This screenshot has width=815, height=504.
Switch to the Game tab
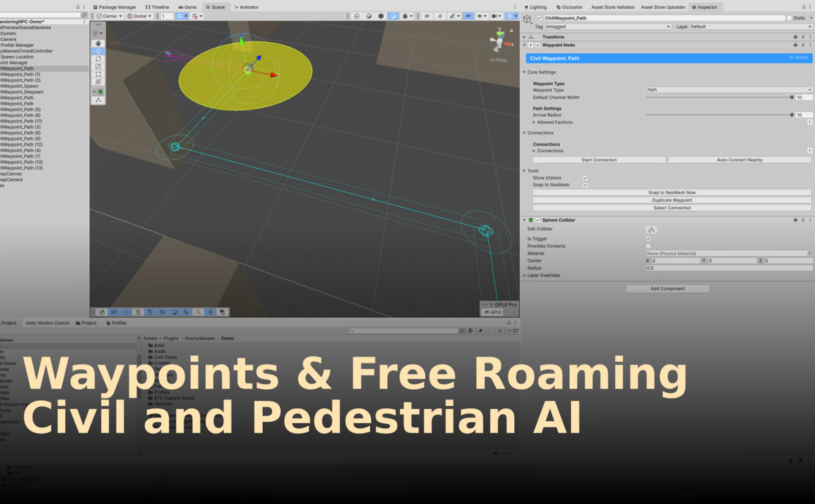[187, 7]
